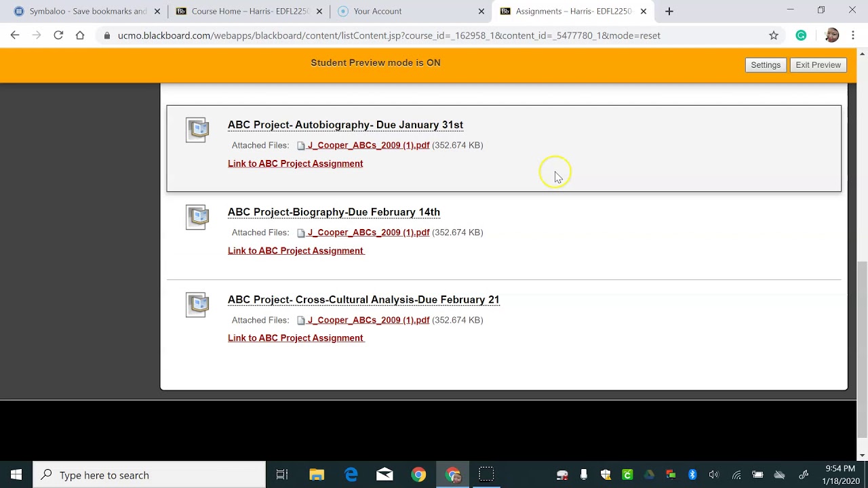Image resolution: width=868 pixels, height=488 pixels.
Task: Open Task View in the taskbar
Action: click(282, 475)
